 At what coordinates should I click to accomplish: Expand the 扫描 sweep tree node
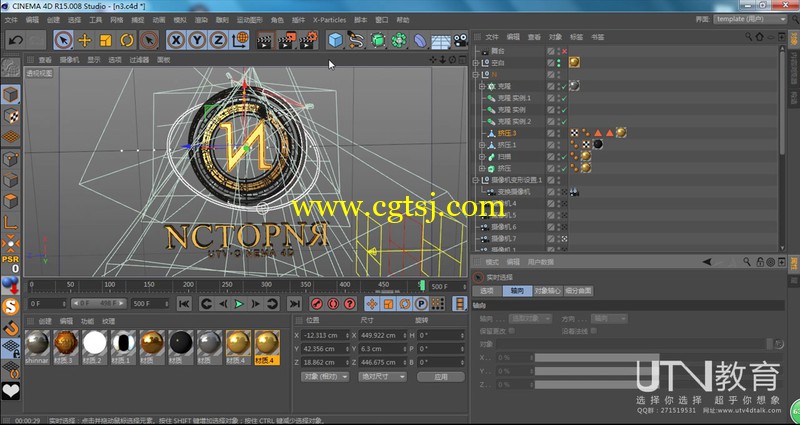tap(482, 157)
